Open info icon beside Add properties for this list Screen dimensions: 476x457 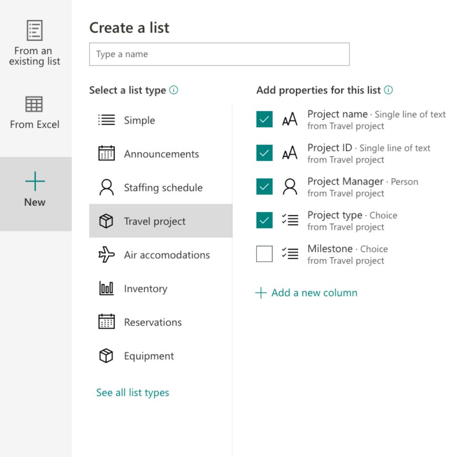point(388,90)
